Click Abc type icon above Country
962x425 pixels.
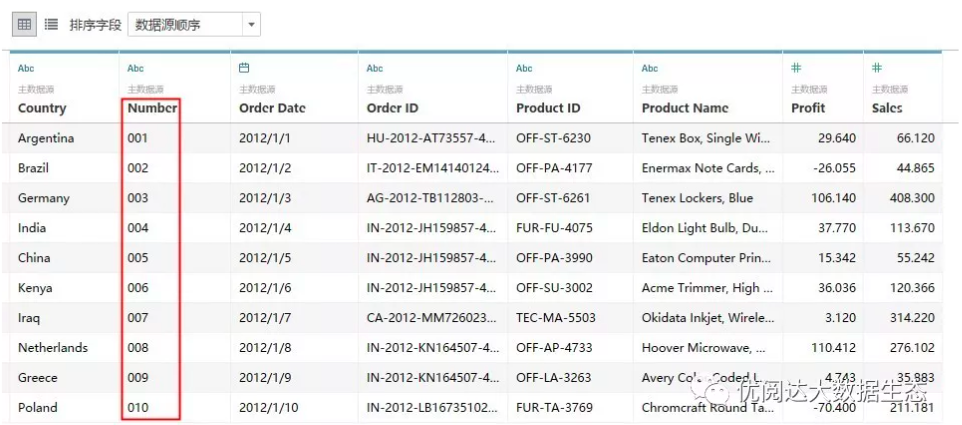click(x=26, y=68)
